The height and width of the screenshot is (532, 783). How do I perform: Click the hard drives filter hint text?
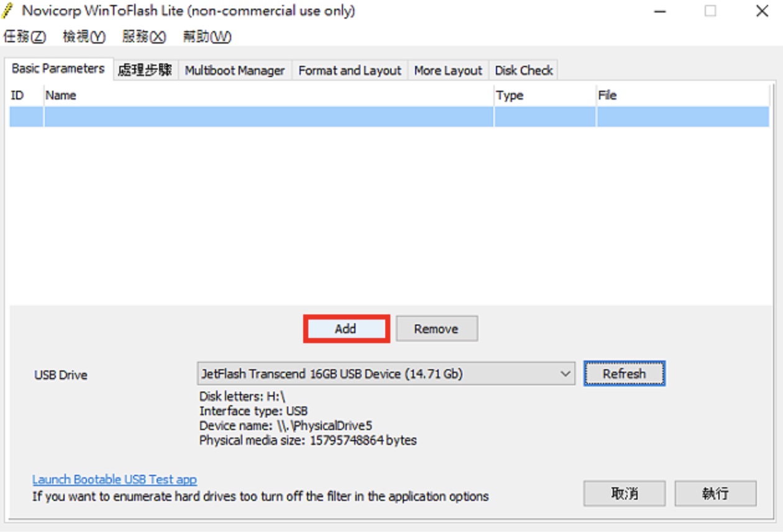click(x=261, y=497)
